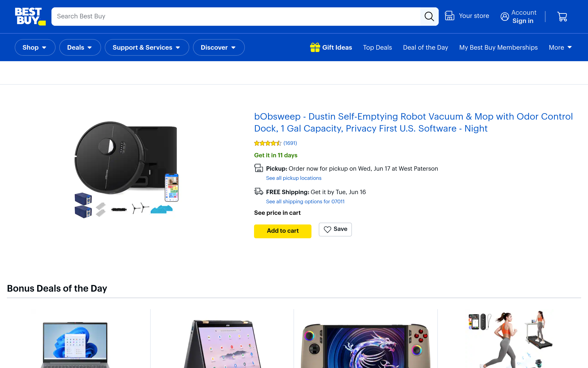Click the 'See price in cart' text
Screen dimensions: 588x368
click(x=277, y=213)
